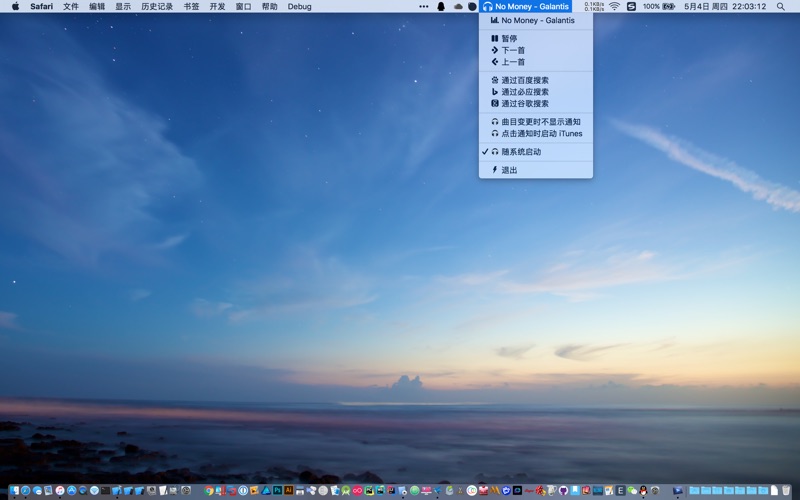Launch Safari compass icon in Dock

pos(26,490)
